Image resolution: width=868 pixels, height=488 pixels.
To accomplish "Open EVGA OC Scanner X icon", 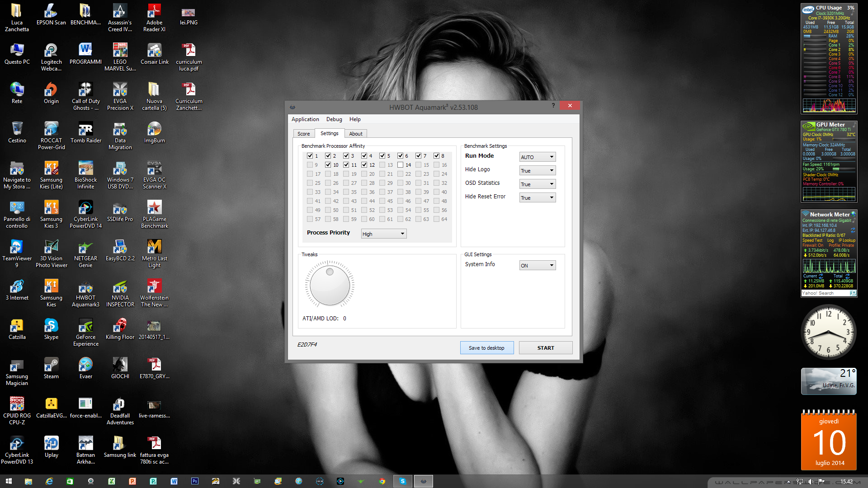I will [x=154, y=175].
